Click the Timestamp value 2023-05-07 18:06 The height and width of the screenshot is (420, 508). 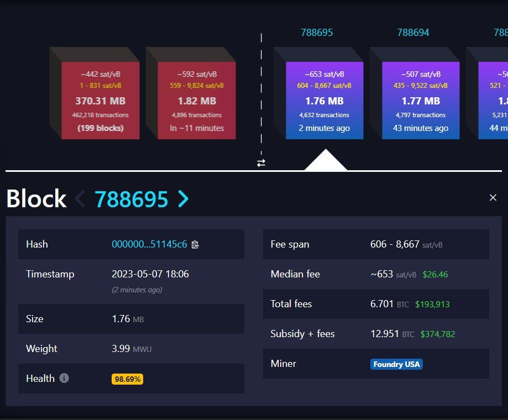coord(150,274)
